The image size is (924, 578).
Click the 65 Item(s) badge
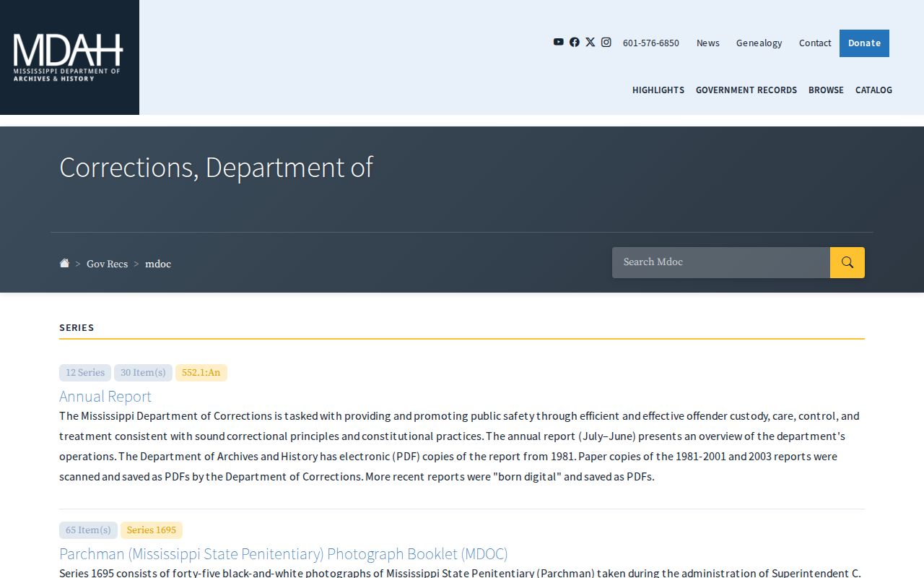88,530
